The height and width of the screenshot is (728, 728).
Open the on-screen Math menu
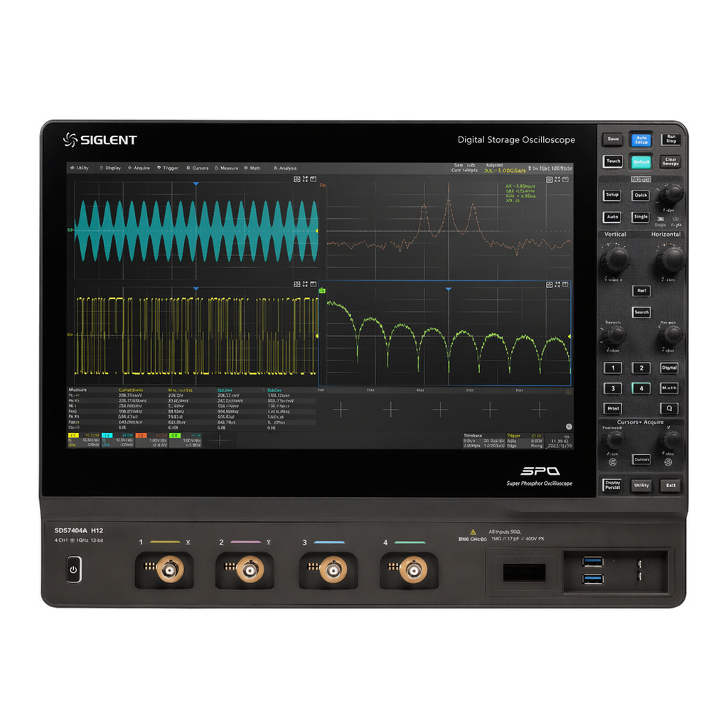coord(252,168)
